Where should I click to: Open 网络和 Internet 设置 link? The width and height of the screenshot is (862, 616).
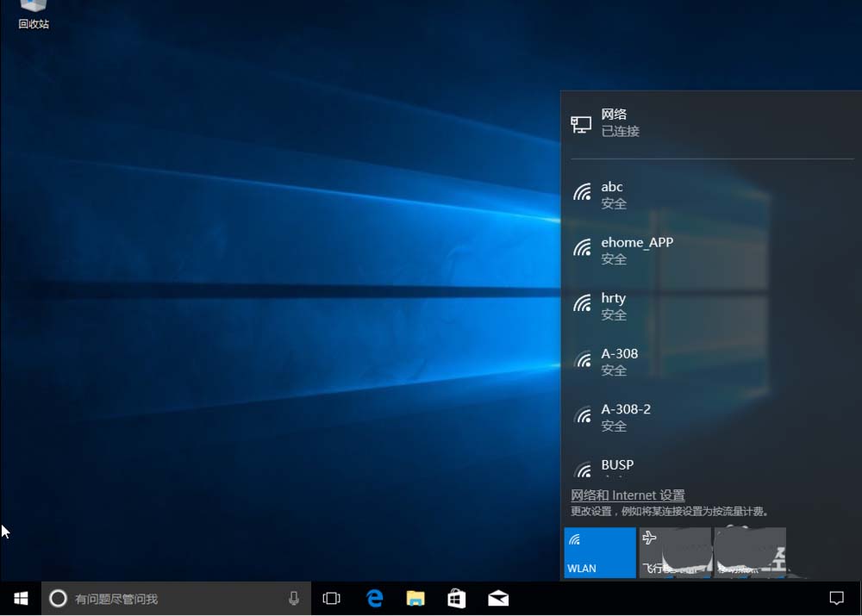(627, 495)
